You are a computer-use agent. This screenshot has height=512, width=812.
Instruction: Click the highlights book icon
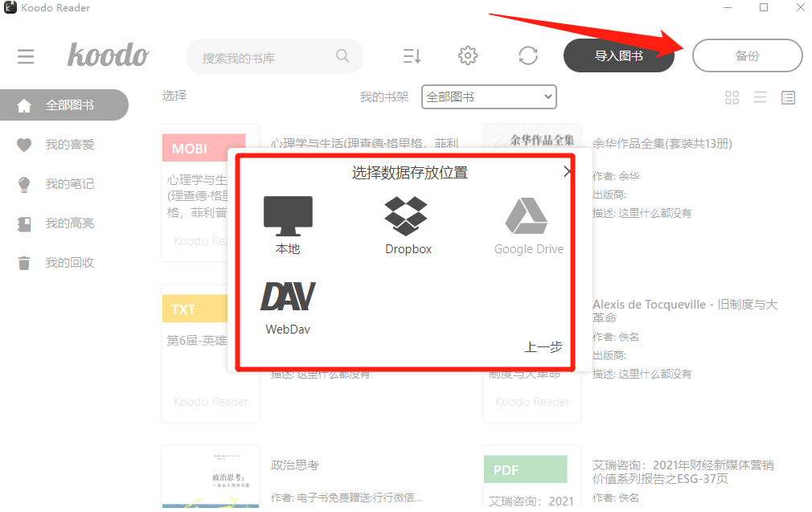click(x=24, y=223)
